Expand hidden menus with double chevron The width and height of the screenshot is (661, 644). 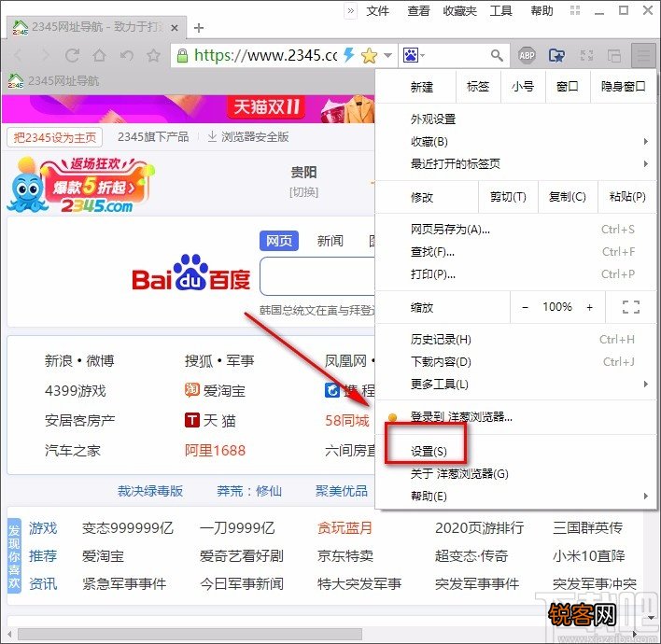point(351,10)
